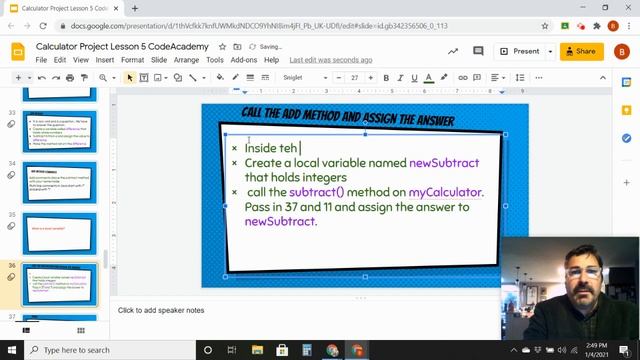
Task: Expand the Present options dropdown arrow
Action: click(x=550, y=51)
